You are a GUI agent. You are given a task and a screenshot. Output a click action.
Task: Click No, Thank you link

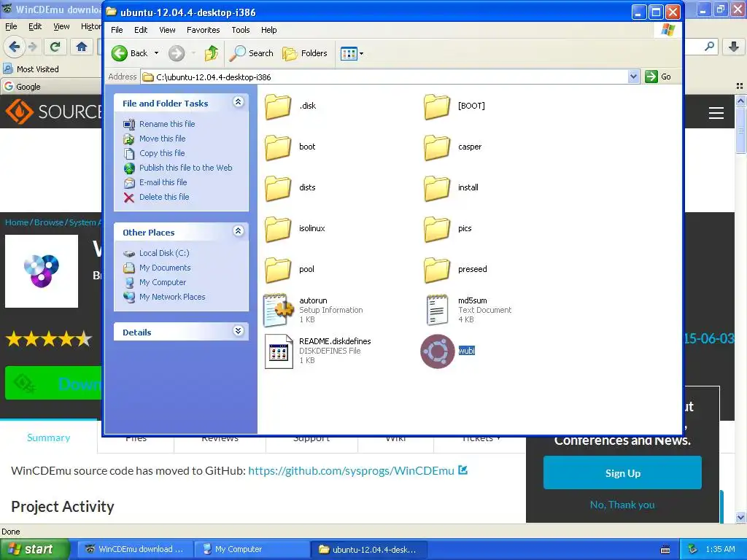click(x=622, y=505)
